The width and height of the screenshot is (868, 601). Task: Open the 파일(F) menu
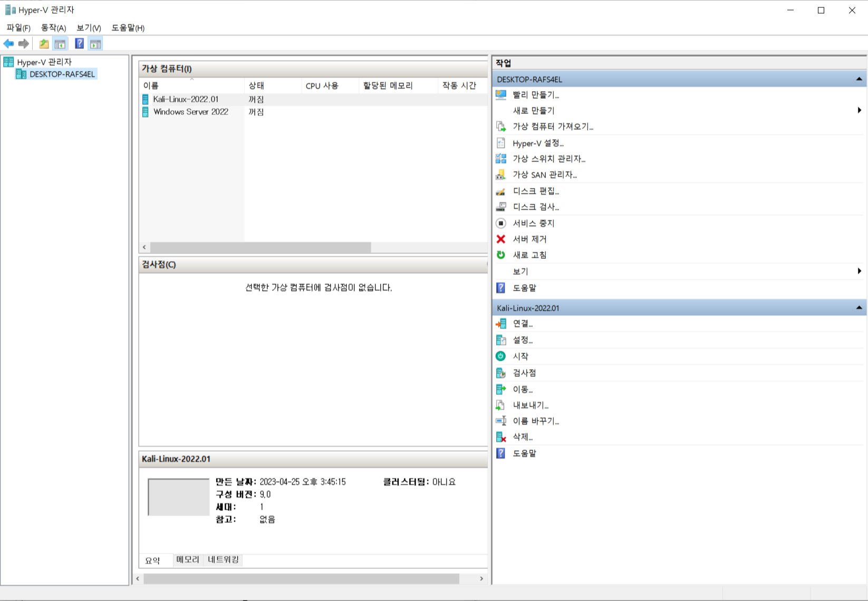(x=18, y=27)
